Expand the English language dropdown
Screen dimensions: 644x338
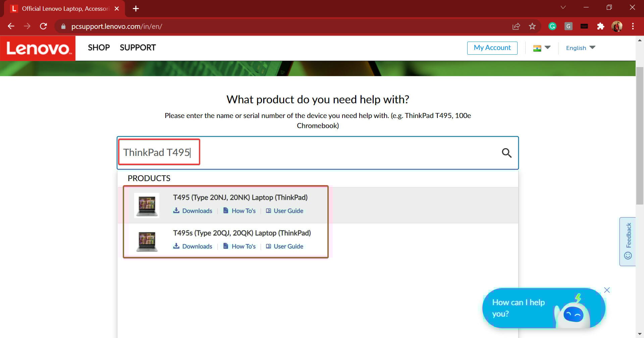point(581,48)
